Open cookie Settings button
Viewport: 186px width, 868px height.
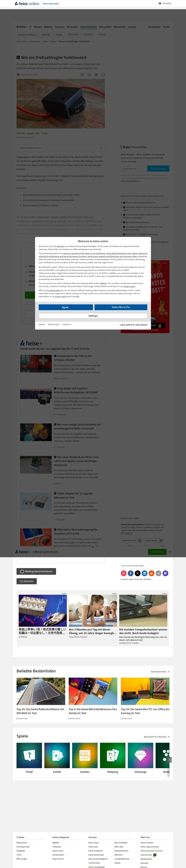pos(93,316)
